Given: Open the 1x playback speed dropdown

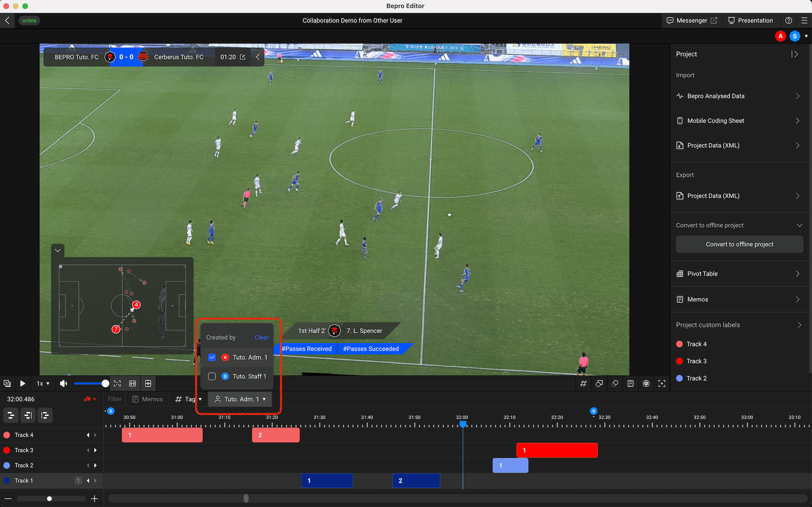Looking at the screenshot, I should click(43, 384).
